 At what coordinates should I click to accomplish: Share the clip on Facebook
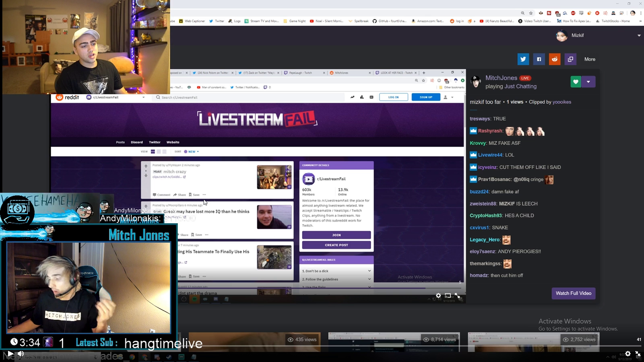click(x=539, y=59)
